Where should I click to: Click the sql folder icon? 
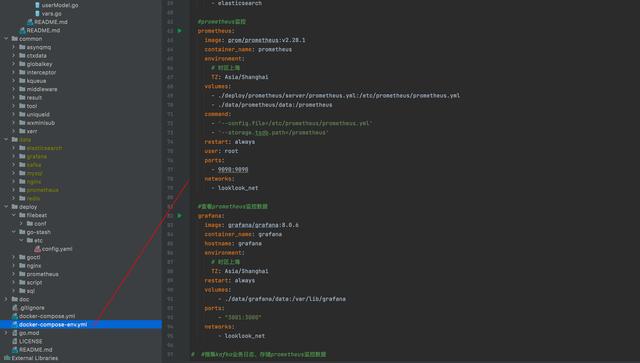[x=22, y=291]
